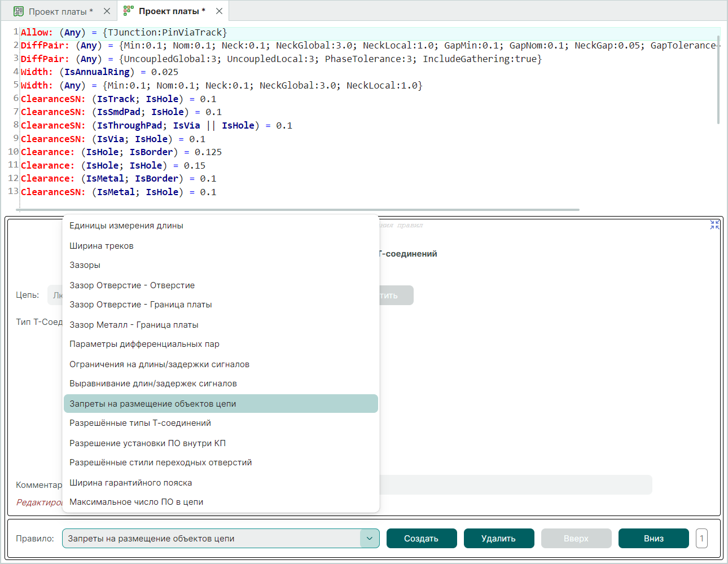Select "Зазор Отверстие - Отверстие" option
The image size is (728, 564).
[x=132, y=285]
